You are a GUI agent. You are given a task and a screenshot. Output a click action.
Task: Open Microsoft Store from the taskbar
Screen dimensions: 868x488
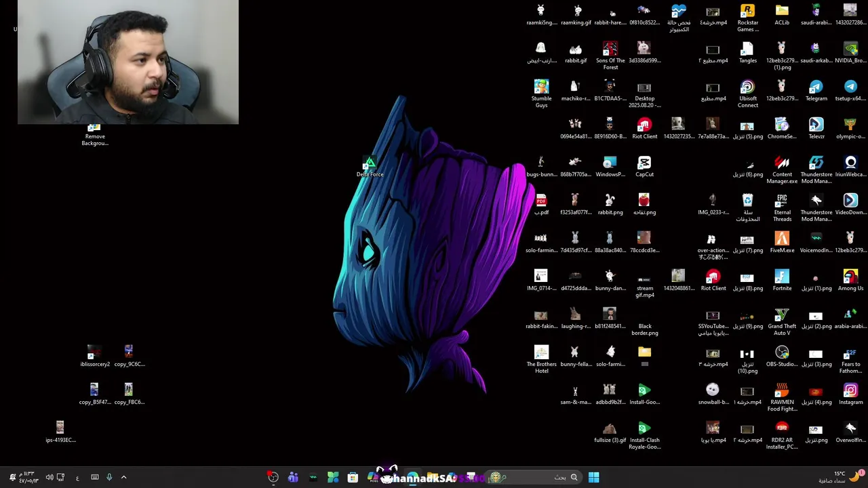pyautogui.click(x=353, y=477)
